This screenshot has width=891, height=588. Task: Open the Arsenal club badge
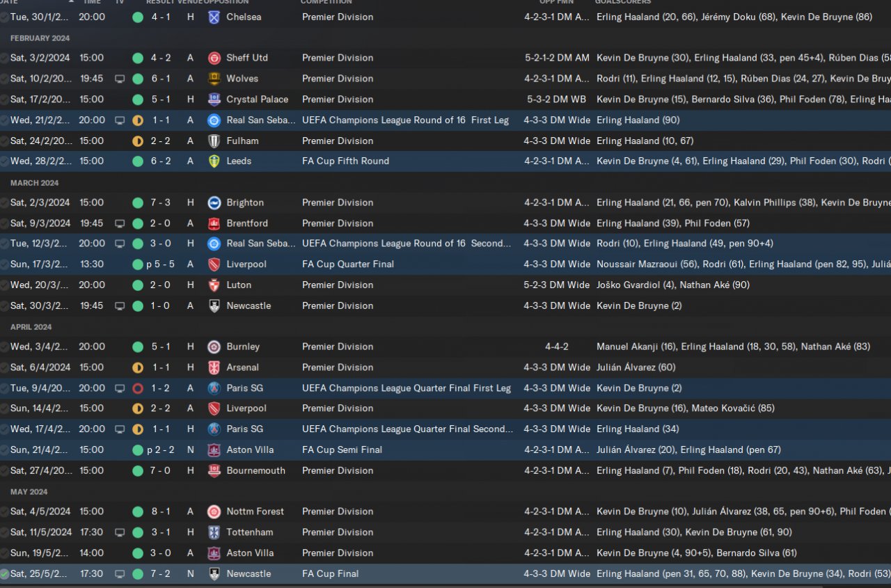tap(214, 367)
